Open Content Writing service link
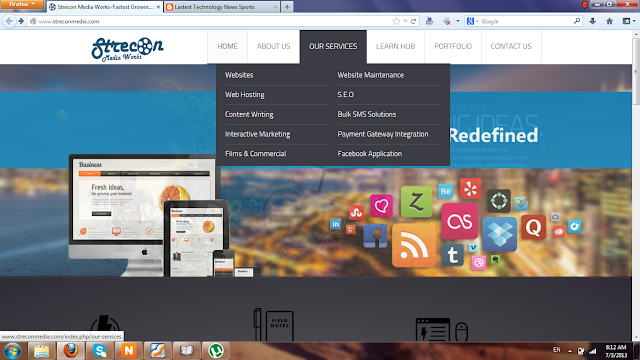This screenshot has height=360, width=640. (249, 114)
